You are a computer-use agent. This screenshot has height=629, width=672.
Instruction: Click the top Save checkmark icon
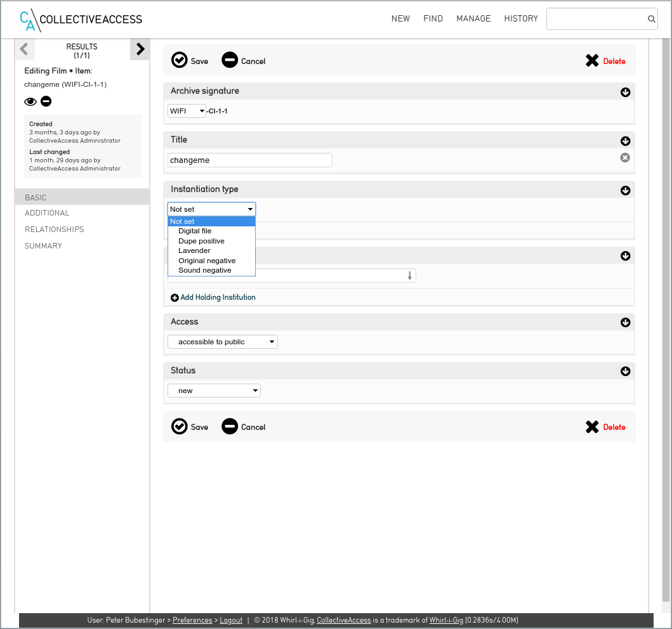pos(180,60)
